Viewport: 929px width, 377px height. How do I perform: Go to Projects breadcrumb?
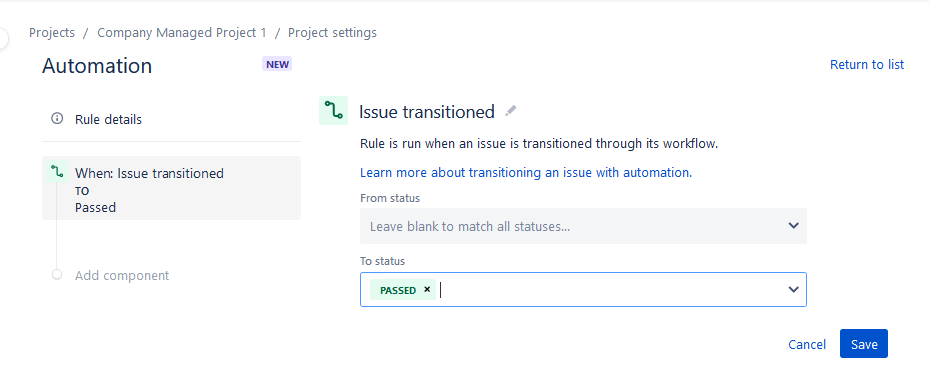(x=52, y=33)
